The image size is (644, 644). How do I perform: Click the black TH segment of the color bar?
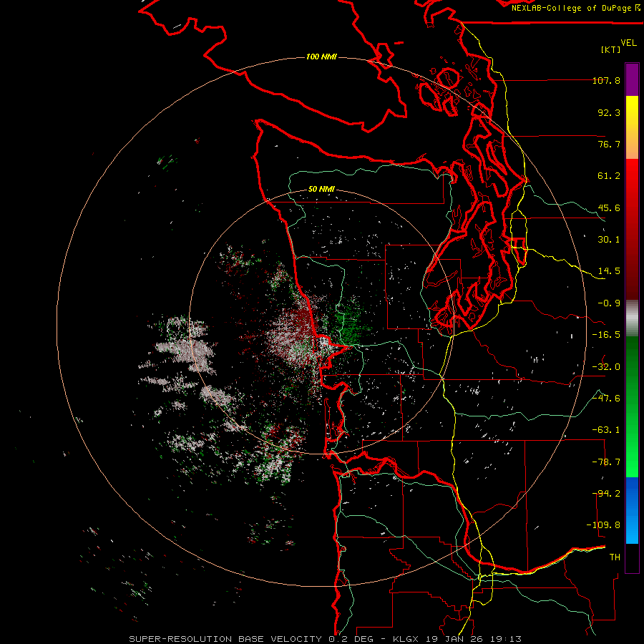632,557
